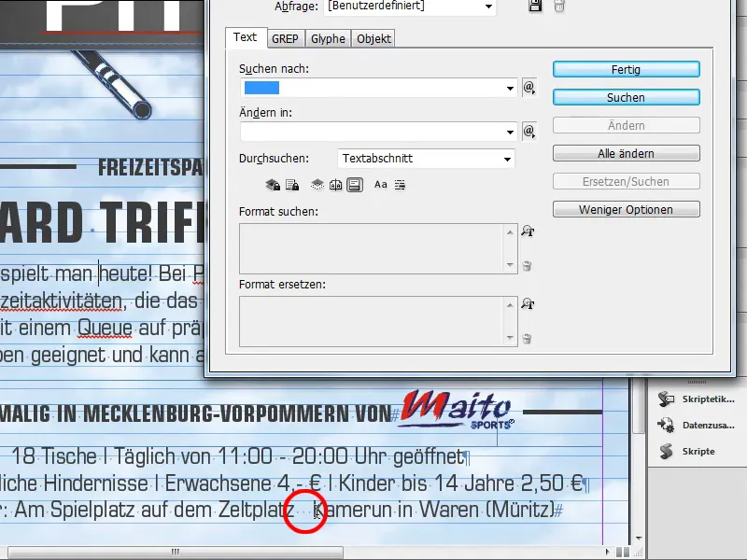Expand the Abfrage query dropdown
Viewport: 747px width, 560px height.
tap(489, 7)
